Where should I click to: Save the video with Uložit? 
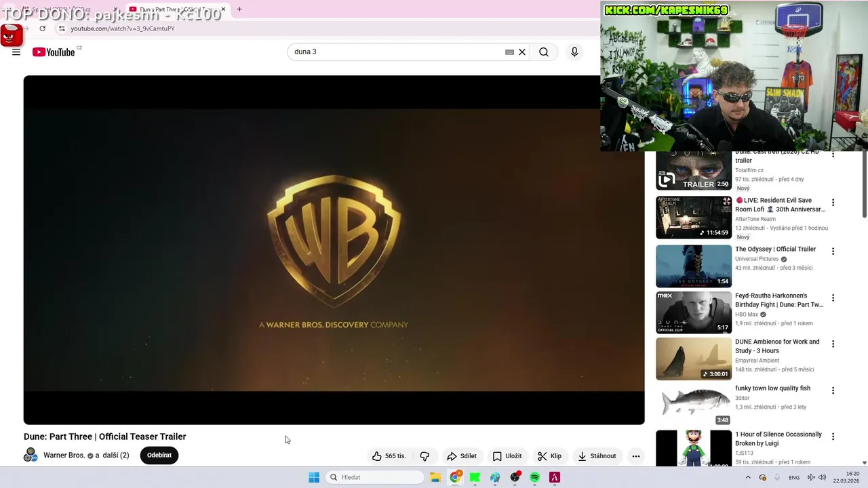pyautogui.click(x=507, y=456)
